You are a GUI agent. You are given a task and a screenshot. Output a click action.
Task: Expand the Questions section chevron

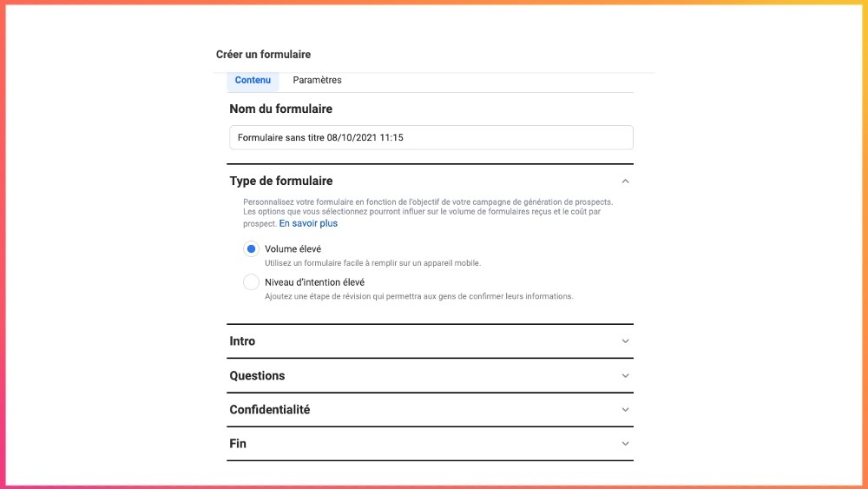625,375
